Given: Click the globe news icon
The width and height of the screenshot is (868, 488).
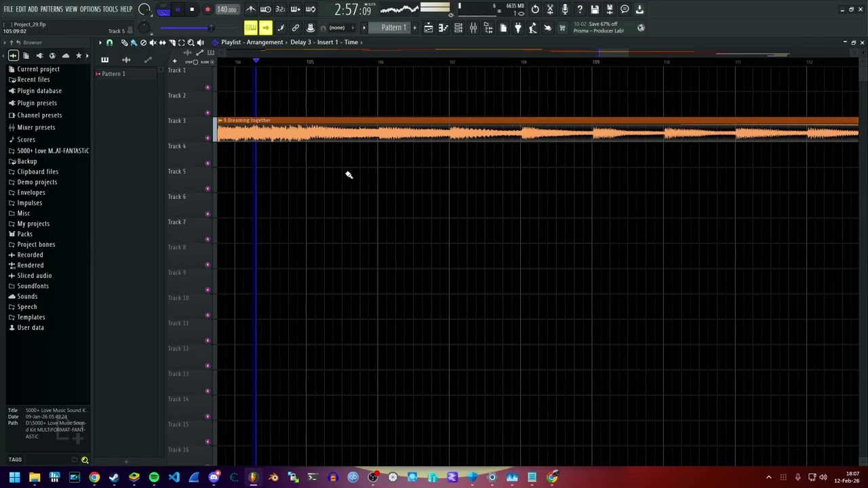Looking at the screenshot, I should click(x=641, y=28).
